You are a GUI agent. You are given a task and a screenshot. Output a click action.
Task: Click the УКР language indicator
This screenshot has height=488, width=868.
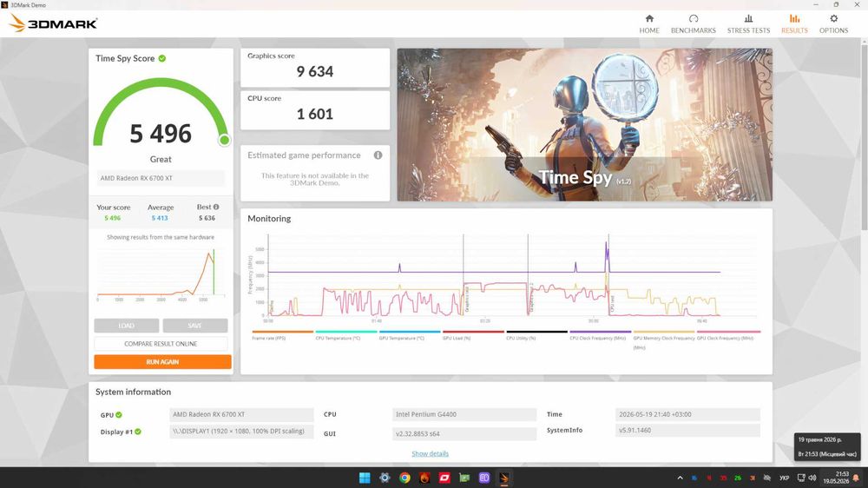(x=785, y=478)
